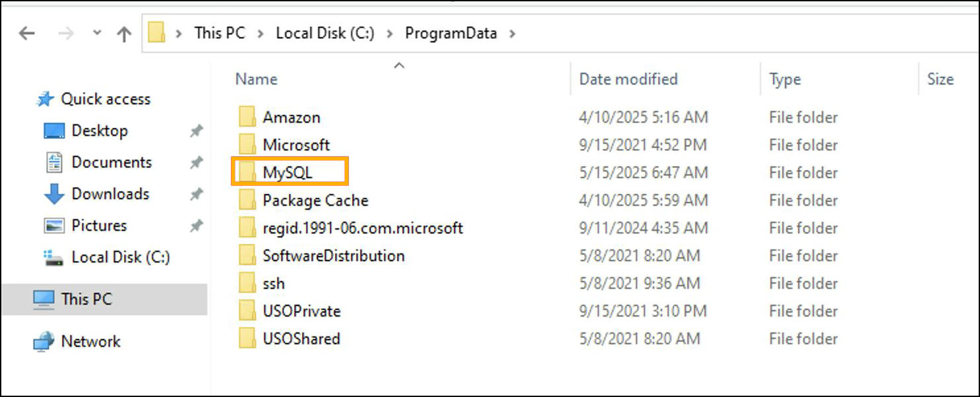Click Local Disk (C:) in sidebar
Image resolution: width=980 pixels, height=397 pixels.
120,257
